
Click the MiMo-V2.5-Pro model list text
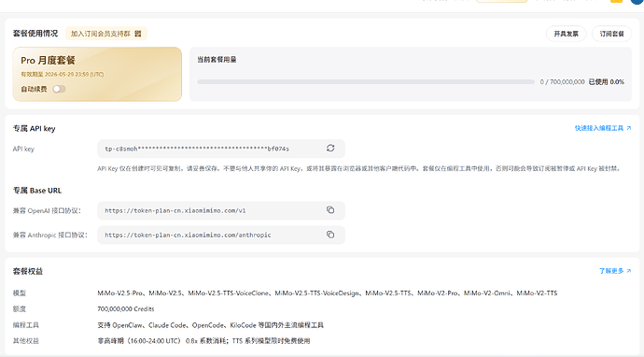coord(327,293)
